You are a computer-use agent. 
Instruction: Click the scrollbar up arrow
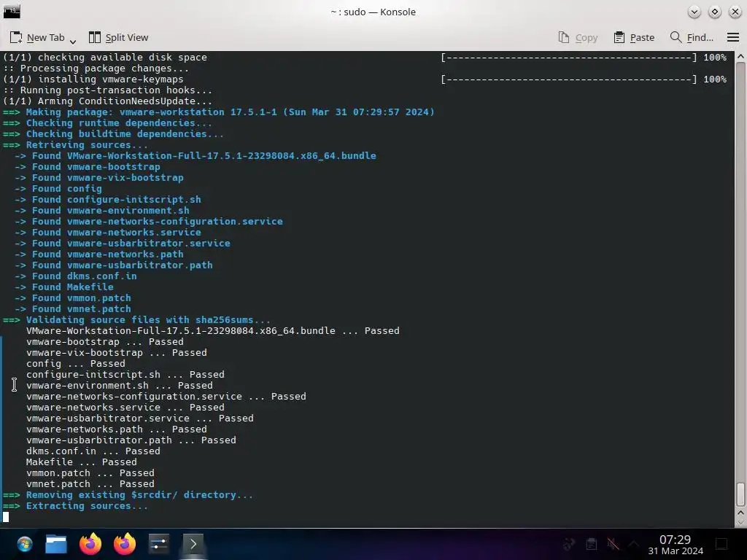[740, 57]
